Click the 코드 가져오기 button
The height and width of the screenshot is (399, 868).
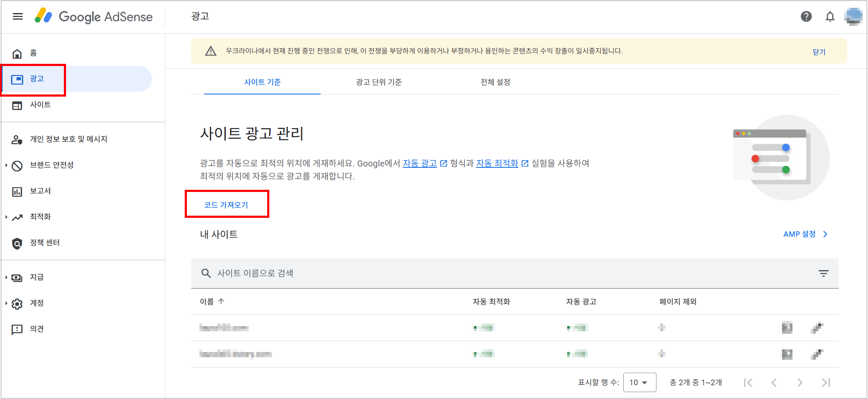226,205
